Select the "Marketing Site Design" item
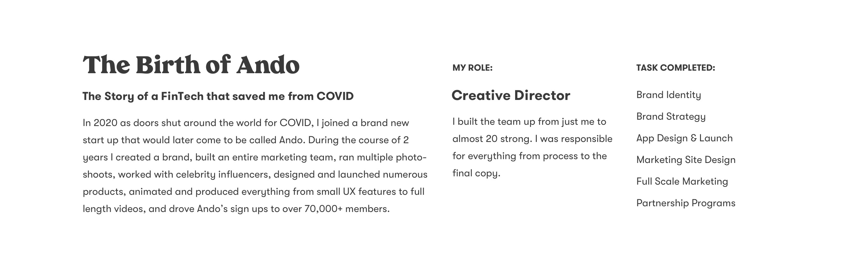This screenshot has height=275, width=868. [686, 160]
